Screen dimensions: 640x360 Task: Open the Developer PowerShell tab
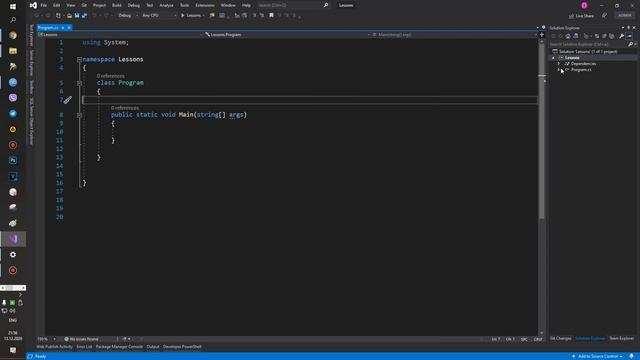(x=182, y=347)
